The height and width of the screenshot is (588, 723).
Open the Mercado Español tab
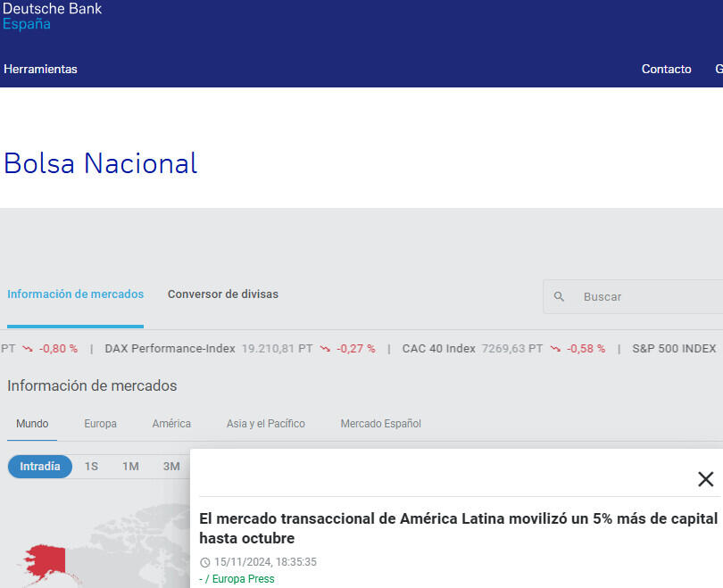(380, 423)
